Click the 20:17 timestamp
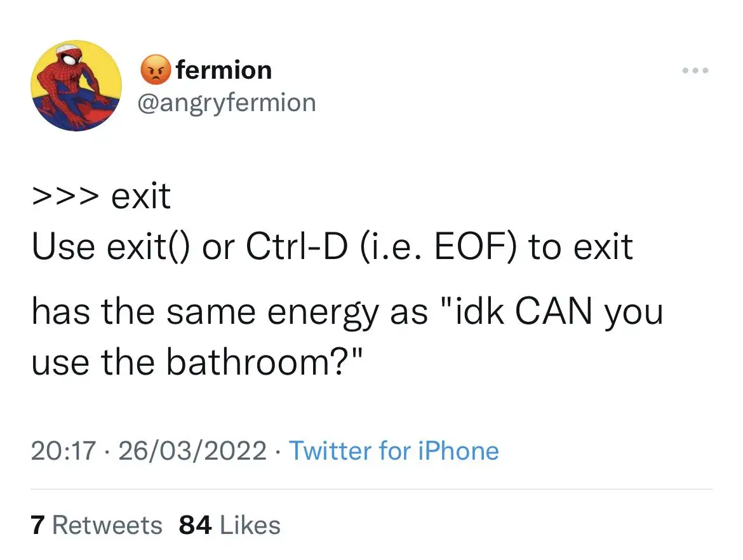 (64, 451)
